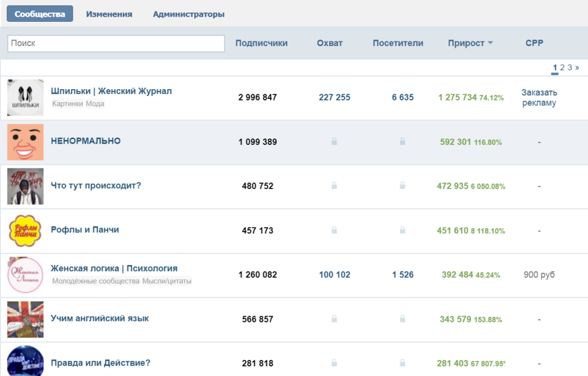Sort by Посетители column
The height and width of the screenshot is (376, 588).
(x=398, y=43)
